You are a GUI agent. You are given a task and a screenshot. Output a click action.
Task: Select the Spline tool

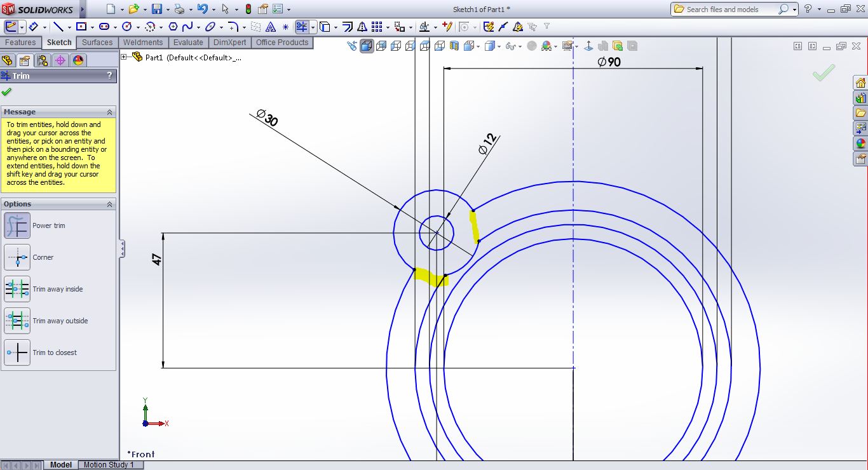click(x=187, y=27)
